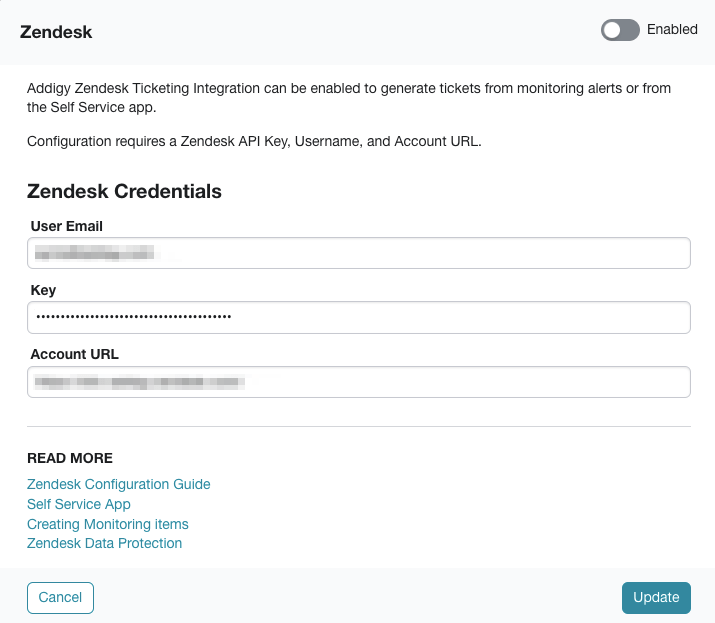Open the Zendesk Configuration Guide link

pyautogui.click(x=119, y=484)
